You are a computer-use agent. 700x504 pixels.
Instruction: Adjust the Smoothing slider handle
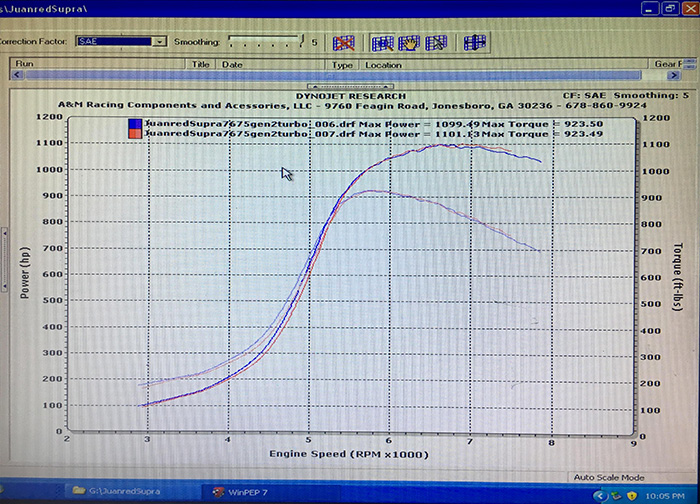click(x=300, y=42)
